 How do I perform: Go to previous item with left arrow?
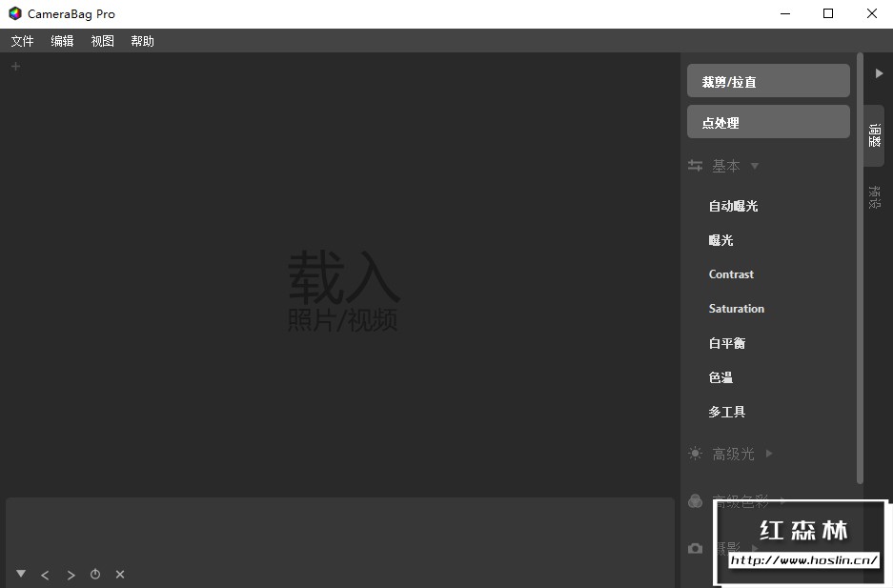(45, 575)
